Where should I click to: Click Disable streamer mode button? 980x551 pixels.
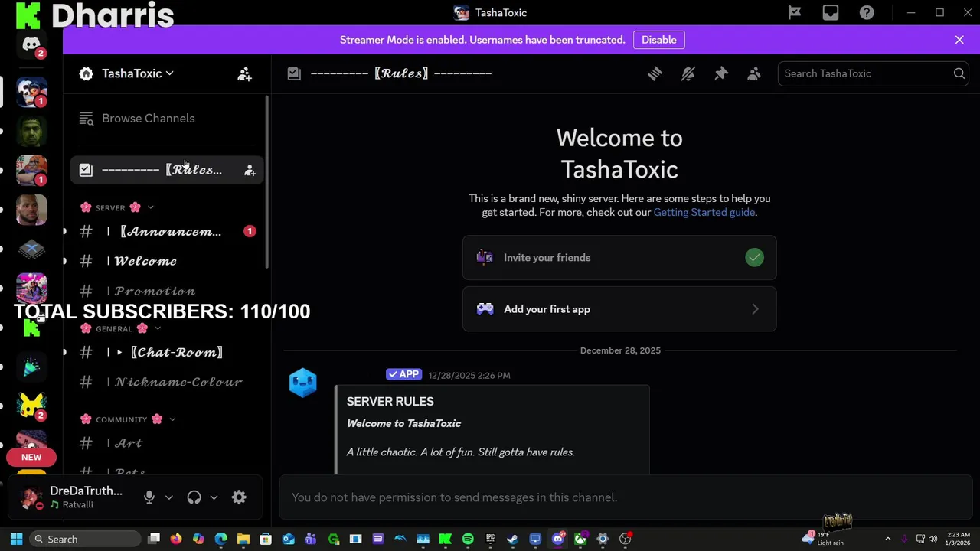point(658,40)
